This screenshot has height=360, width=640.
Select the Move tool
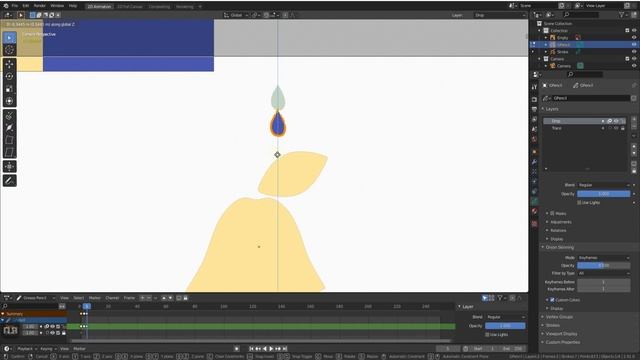[x=9, y=64]
